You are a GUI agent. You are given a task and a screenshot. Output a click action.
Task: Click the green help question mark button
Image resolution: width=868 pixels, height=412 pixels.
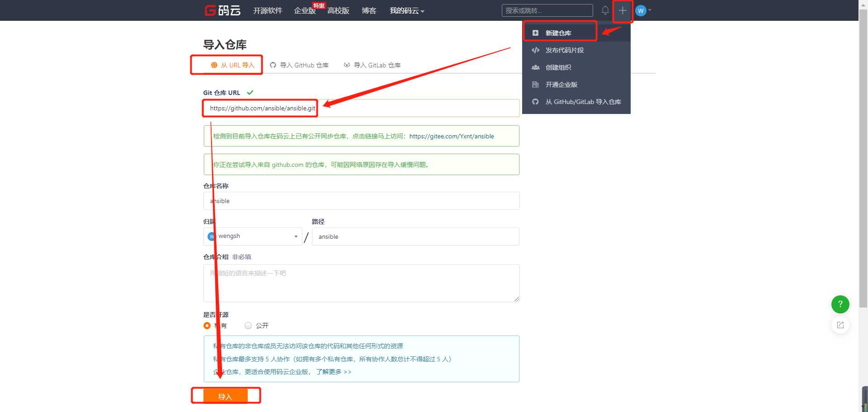(840, 304)
